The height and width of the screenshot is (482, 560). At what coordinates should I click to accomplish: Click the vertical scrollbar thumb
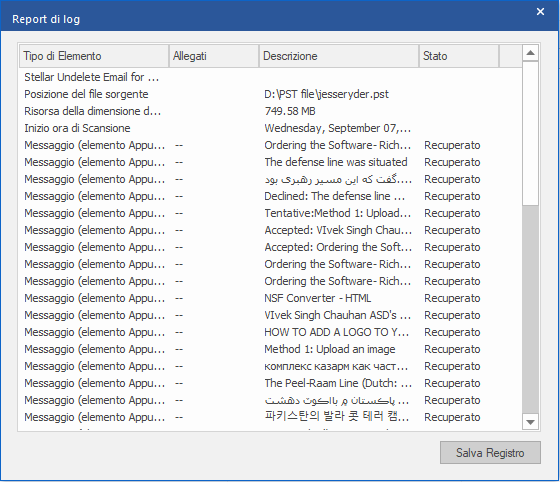point(530,133)
